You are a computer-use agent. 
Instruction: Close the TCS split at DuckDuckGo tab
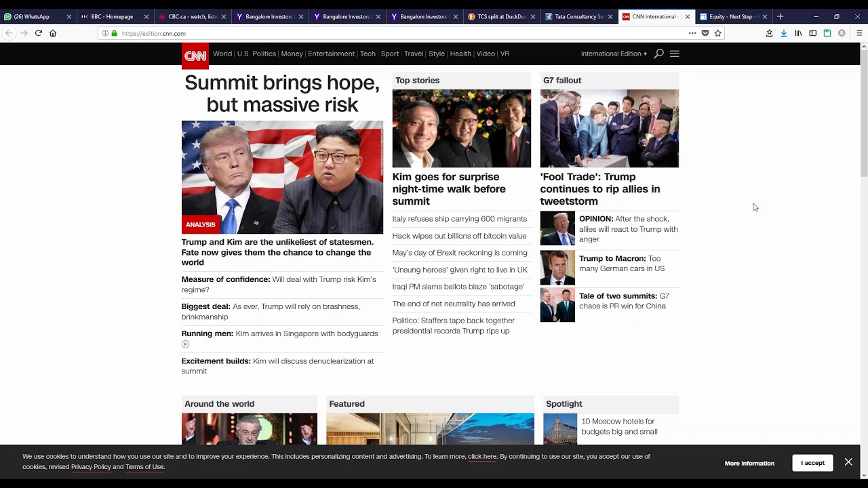pyautogui.click(x=533, y=17)
